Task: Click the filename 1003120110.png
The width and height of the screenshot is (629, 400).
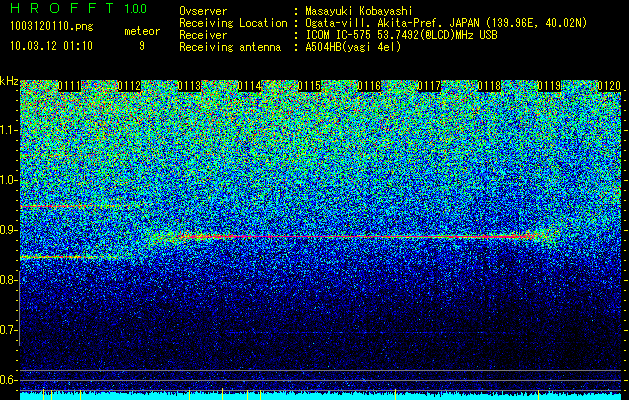Action: point(52,27)
